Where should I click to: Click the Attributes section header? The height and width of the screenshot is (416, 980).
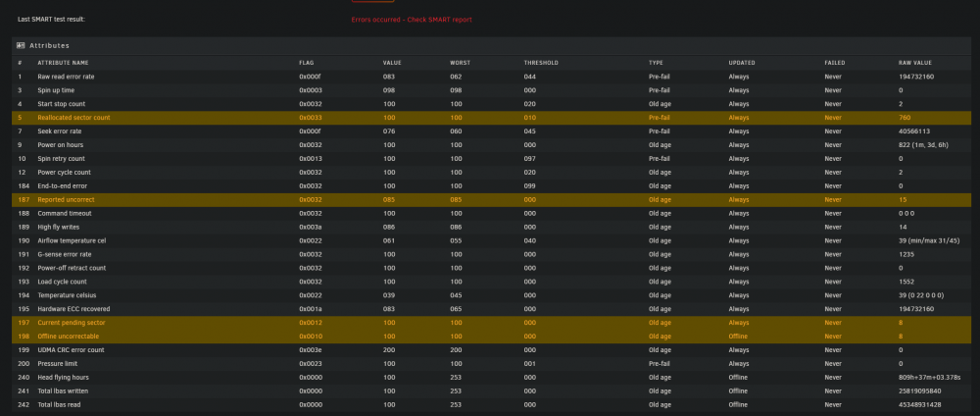[491, 46]
